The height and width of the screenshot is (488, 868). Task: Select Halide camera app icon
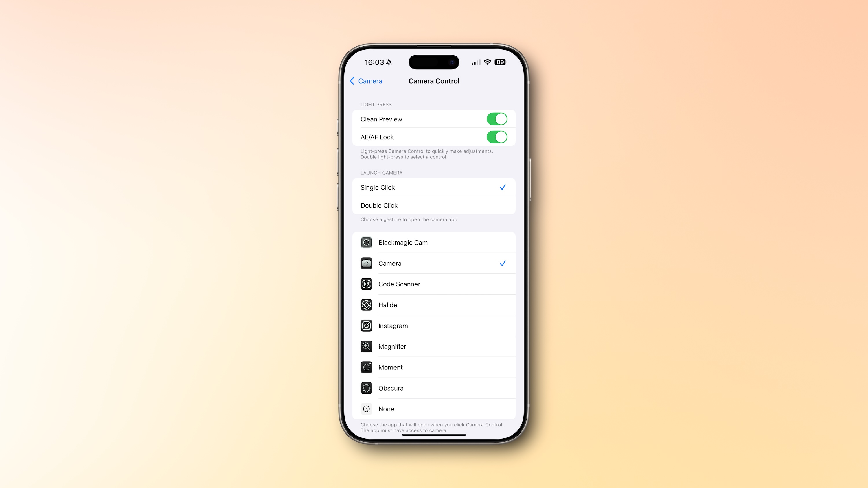(x=367, y=304)
